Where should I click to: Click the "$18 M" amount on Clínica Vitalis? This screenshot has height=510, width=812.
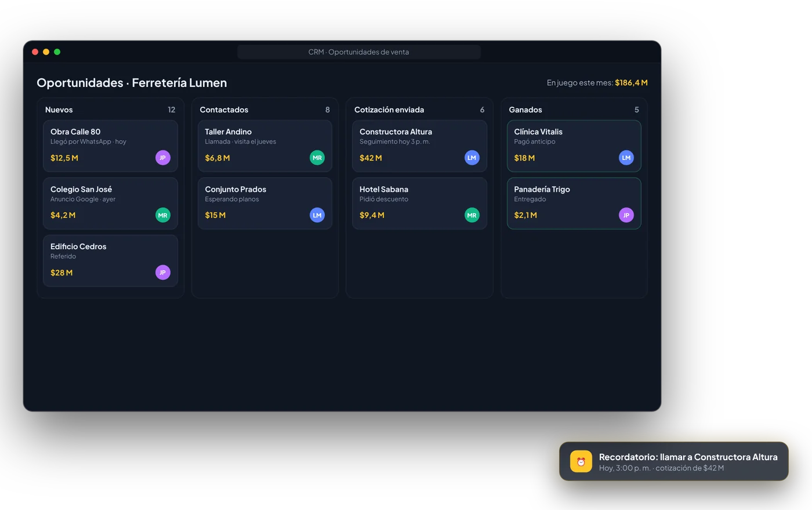point(525,158)
